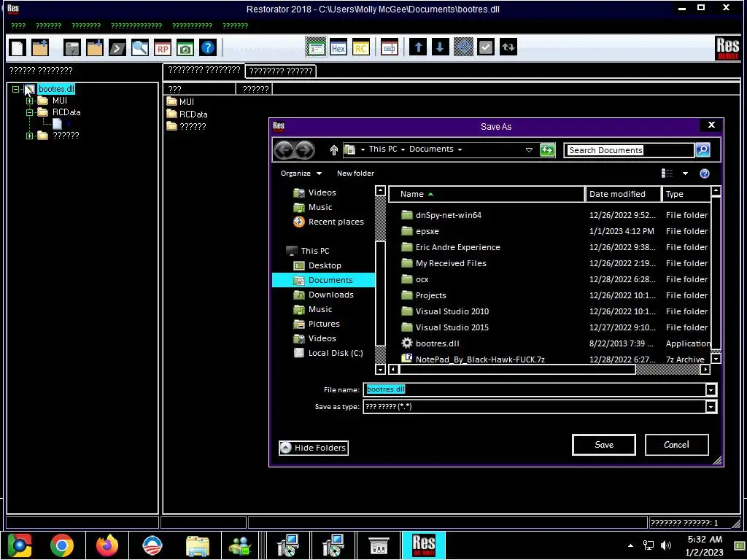Click the blue diamond toolbar icon
Image resolution: width=747 pixels, height=560 pixels.
coord(463,47)
